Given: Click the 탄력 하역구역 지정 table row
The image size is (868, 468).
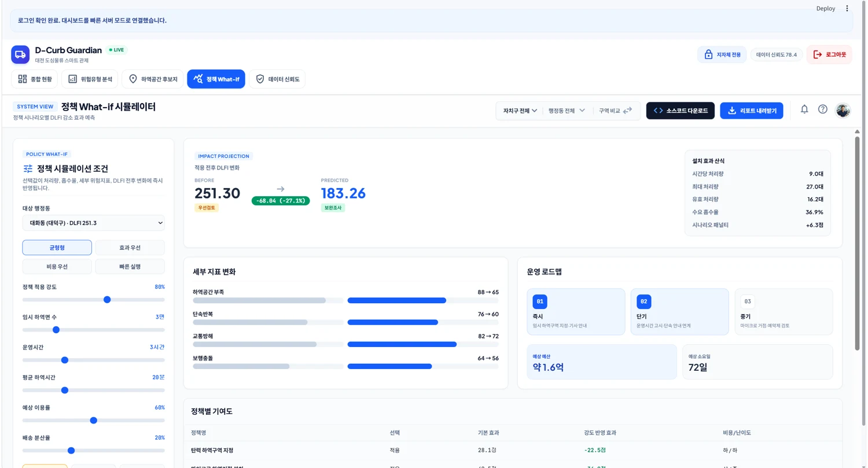Looking at the screenshot, I should tap(513, 450).
